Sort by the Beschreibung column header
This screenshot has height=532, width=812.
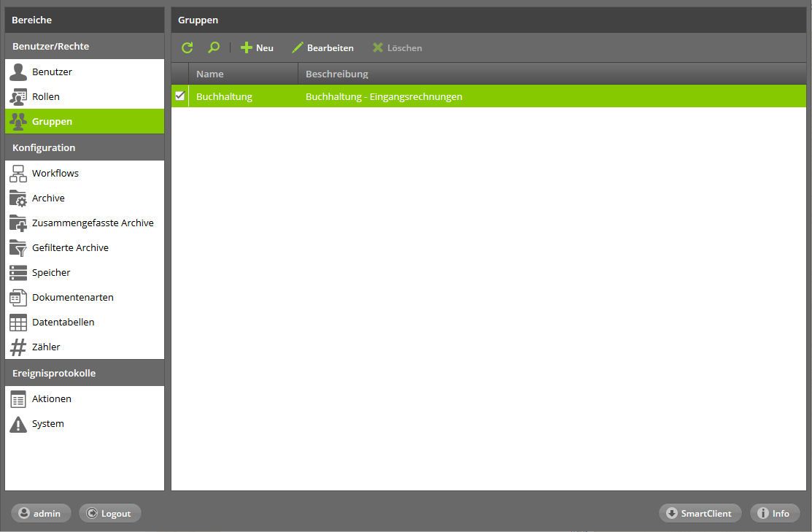point(552,74)
